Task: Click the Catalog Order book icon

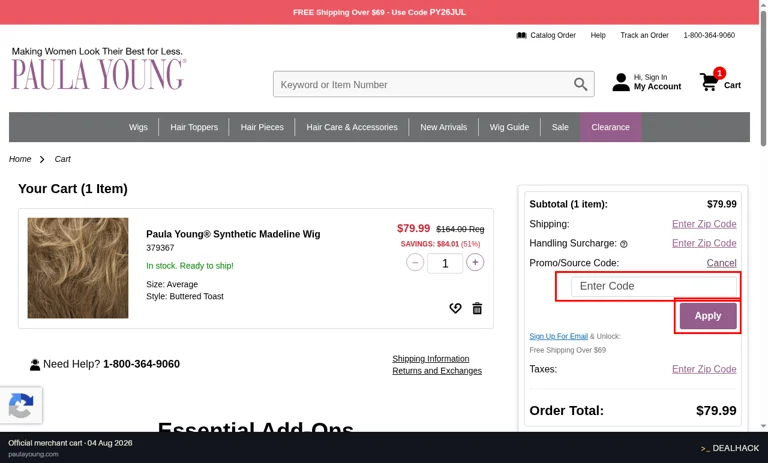Action: (x=521, y=35)
